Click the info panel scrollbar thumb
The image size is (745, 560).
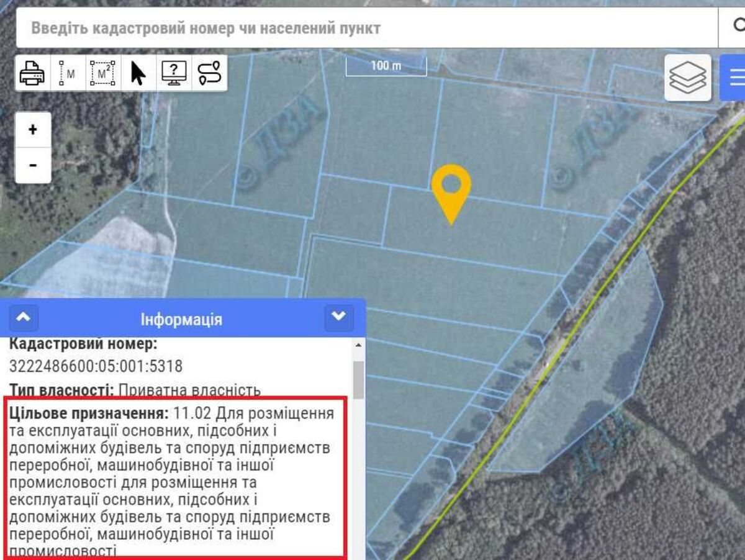coord(358,379)
